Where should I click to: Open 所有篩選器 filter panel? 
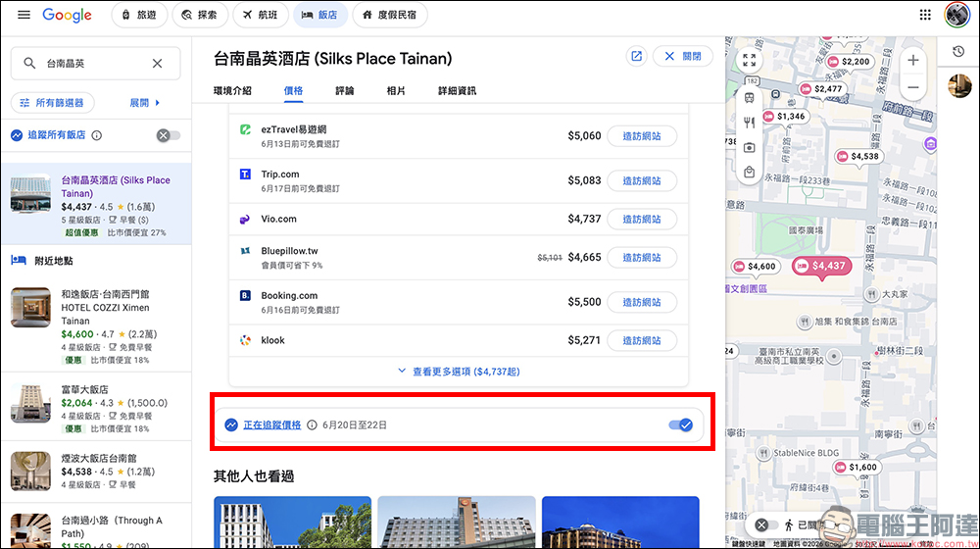[53, 103]
